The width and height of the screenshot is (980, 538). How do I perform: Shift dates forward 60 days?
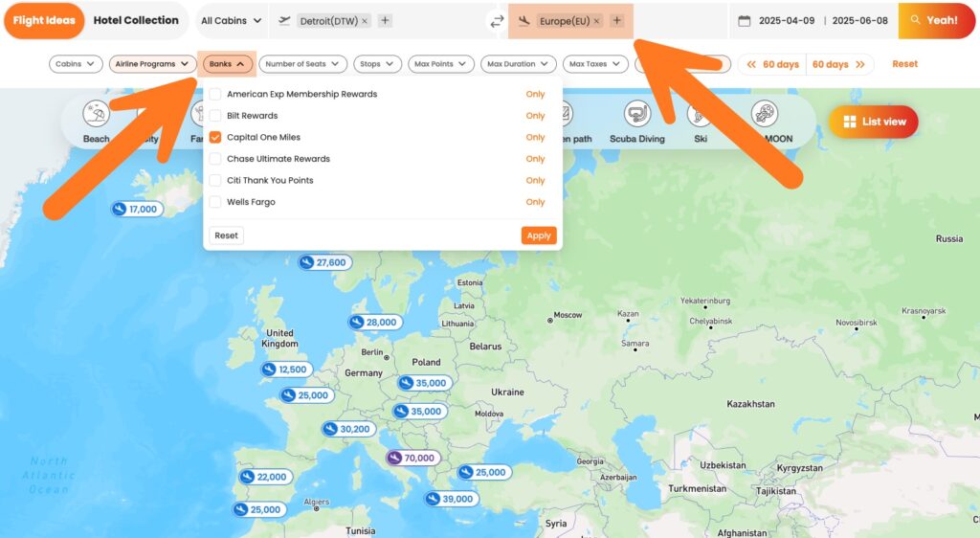click(838, 64)
